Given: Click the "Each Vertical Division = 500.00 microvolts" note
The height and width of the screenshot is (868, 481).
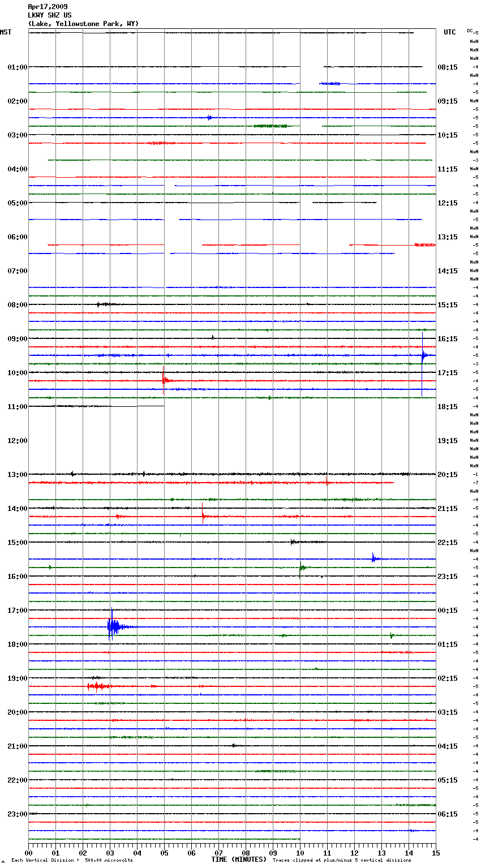Looking at the screenshot, I should click(x=72, y=861).
